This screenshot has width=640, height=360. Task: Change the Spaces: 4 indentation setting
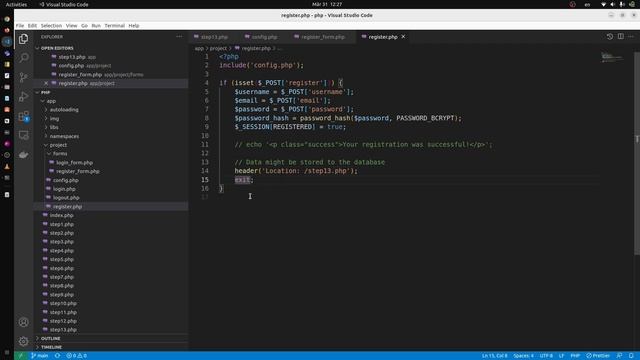pos(524,356)
